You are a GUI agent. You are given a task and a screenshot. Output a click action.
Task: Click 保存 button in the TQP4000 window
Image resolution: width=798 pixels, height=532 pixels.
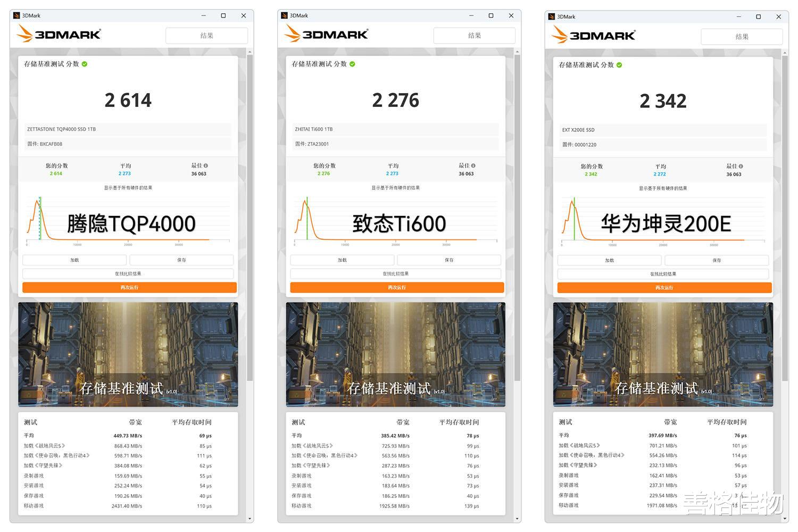tap(181, 260)
